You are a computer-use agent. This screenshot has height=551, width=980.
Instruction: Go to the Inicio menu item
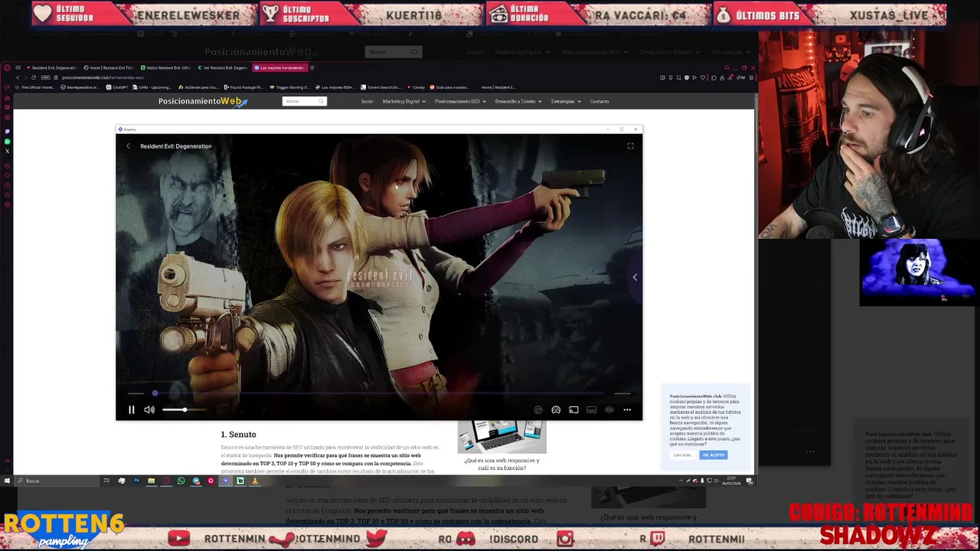click(x=367, y=101)
